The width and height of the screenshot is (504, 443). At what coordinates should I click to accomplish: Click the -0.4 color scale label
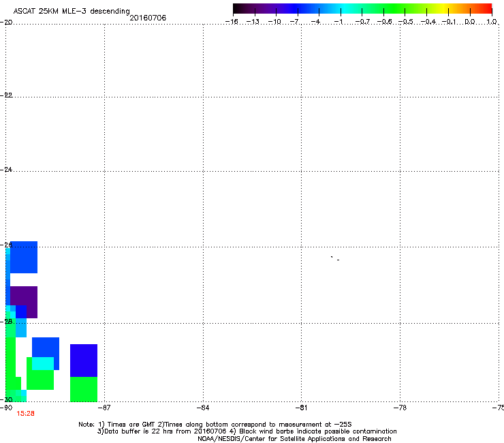click(x=428, y=22)
